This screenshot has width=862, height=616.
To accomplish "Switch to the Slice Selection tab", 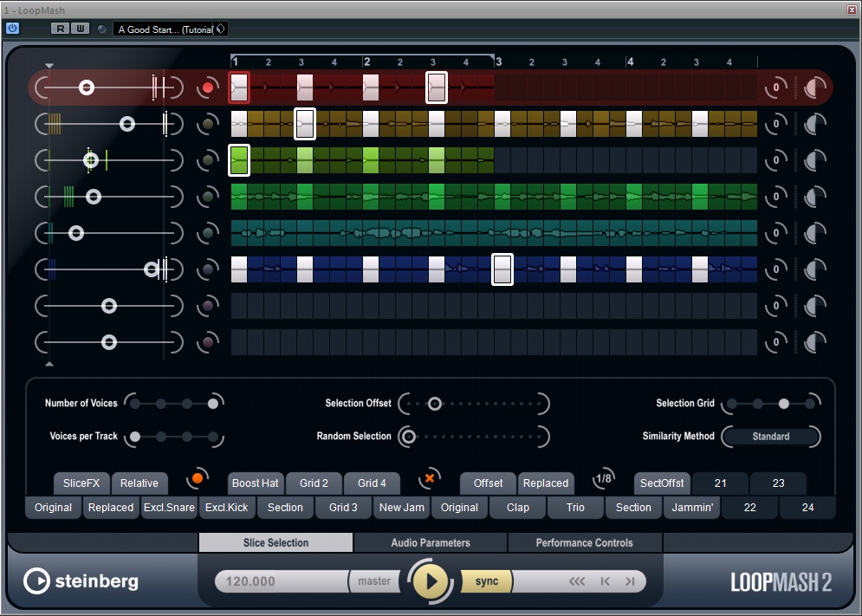I will pyautogui.click(x=276, y=542).
